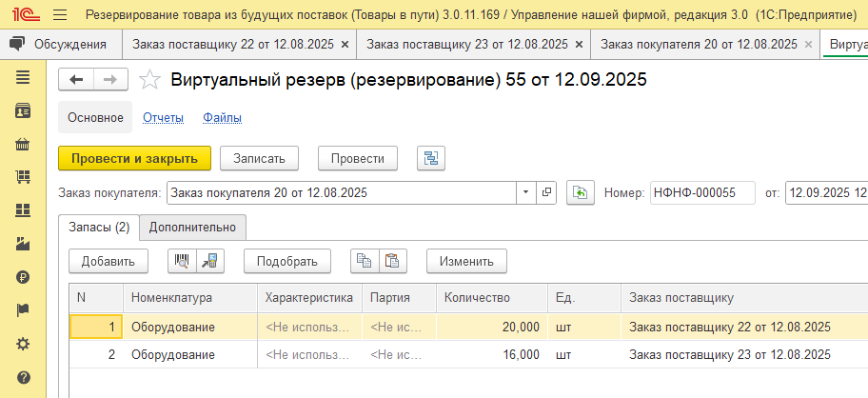868x398 pixels.
Task: Click the barcode scanner search icon
Action: click(x=182, y=260)
